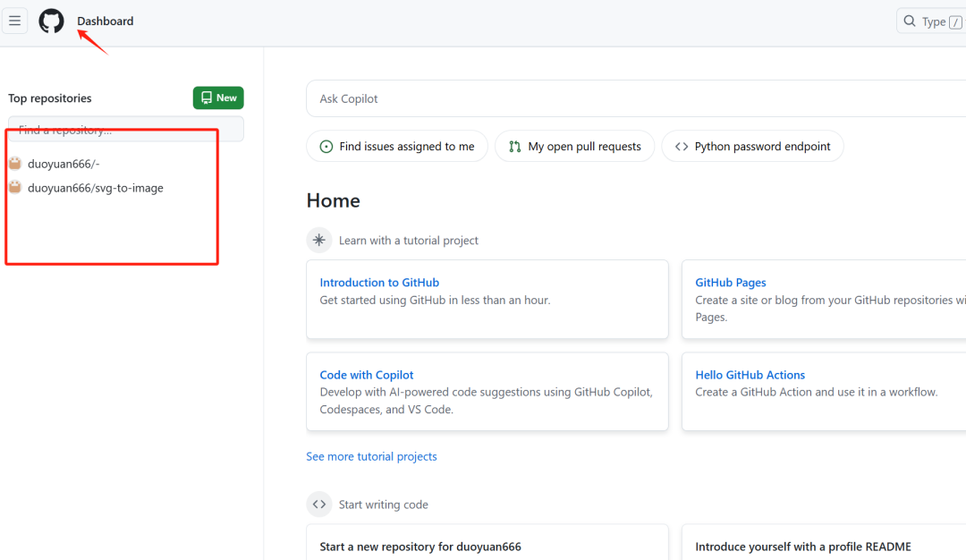Click the Ask Copilot input box
Viewport: 966px width, 560px height.
click(636, 98)
